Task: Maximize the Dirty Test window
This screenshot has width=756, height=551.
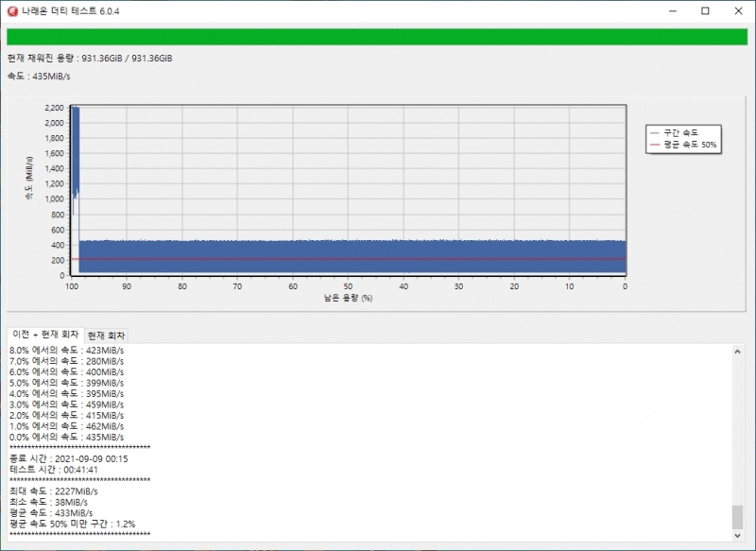Action: (705, 10)
